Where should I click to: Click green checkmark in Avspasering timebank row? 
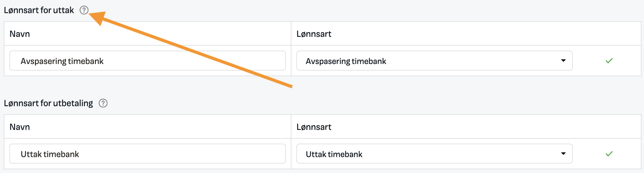(609, 61)
